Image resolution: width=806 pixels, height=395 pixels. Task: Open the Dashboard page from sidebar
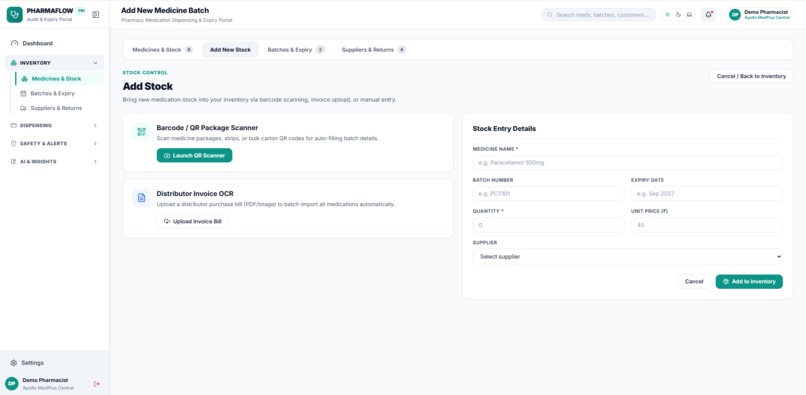tap(54, 43)
